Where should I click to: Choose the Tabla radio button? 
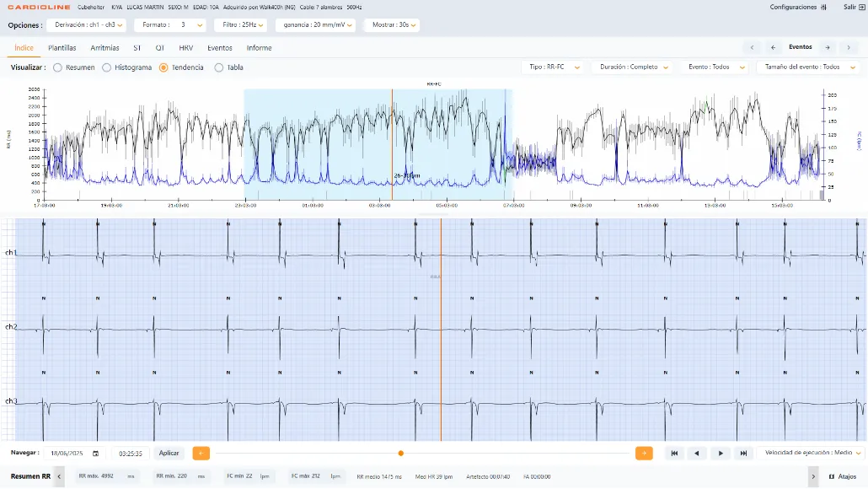point(219,67)
